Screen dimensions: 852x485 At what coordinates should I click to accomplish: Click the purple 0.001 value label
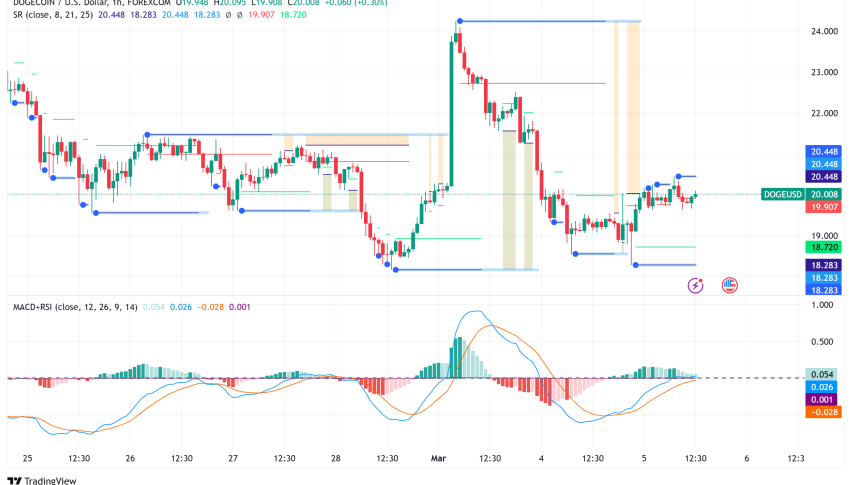[x=823, y=400]
